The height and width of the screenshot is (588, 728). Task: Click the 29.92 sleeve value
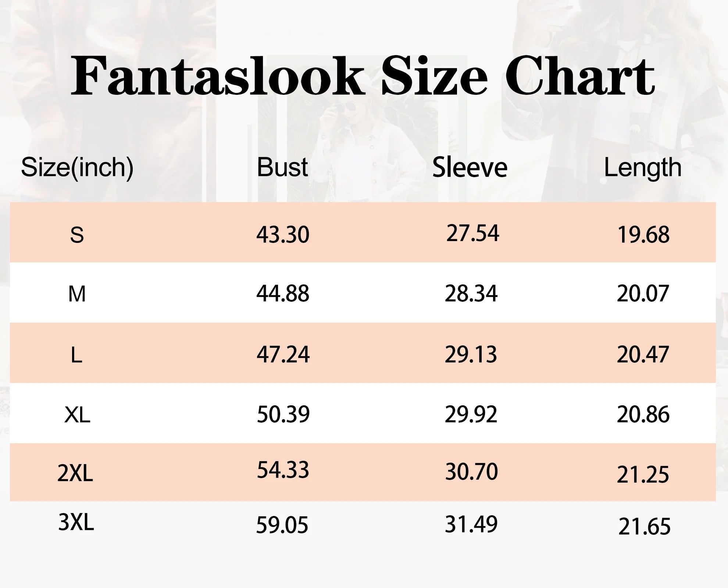[x=471, y=415]
